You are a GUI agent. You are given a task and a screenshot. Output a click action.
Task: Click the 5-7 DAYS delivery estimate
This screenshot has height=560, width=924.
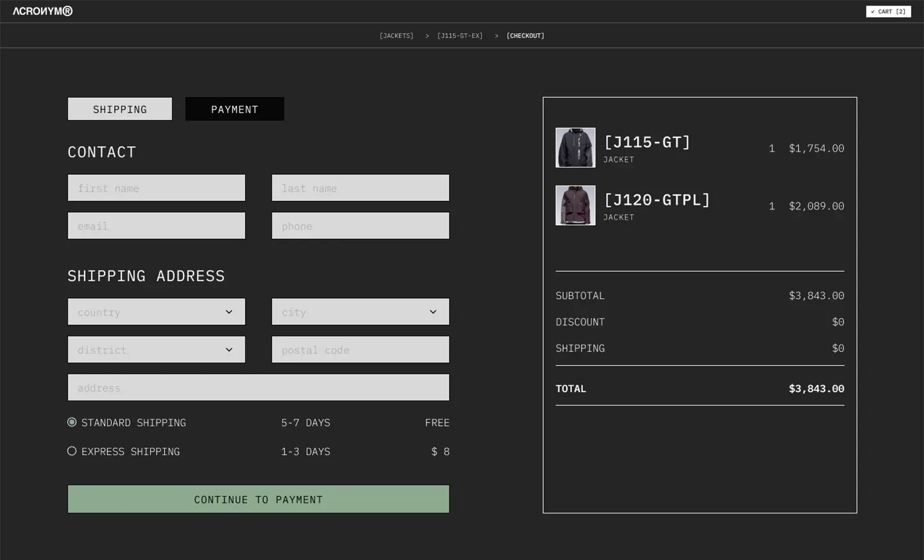306,423
